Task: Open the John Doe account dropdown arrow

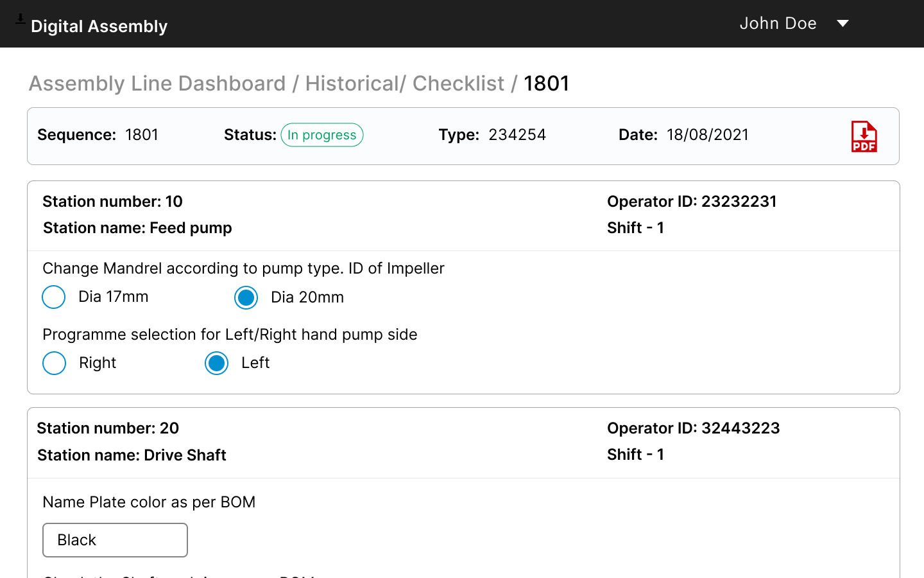Action: coord(843,23)
